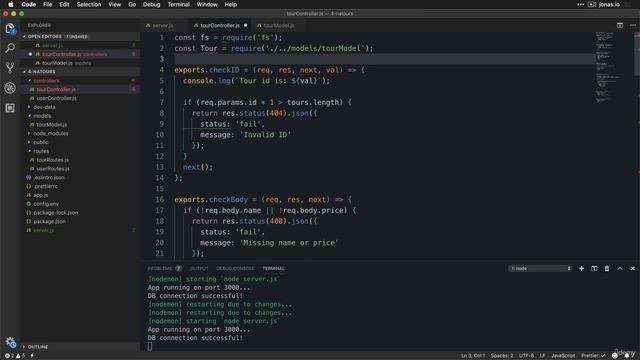Open the Search view in activity bar

pos(10,48)
